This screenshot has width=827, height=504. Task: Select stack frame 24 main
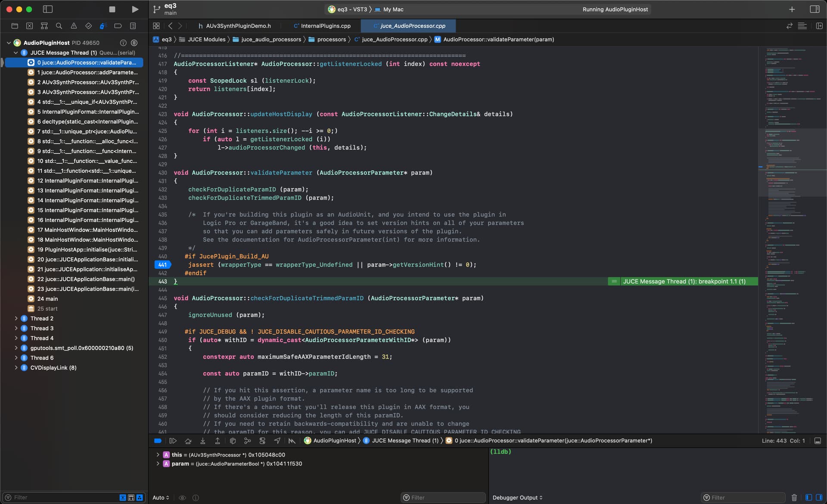coord(47,299)
